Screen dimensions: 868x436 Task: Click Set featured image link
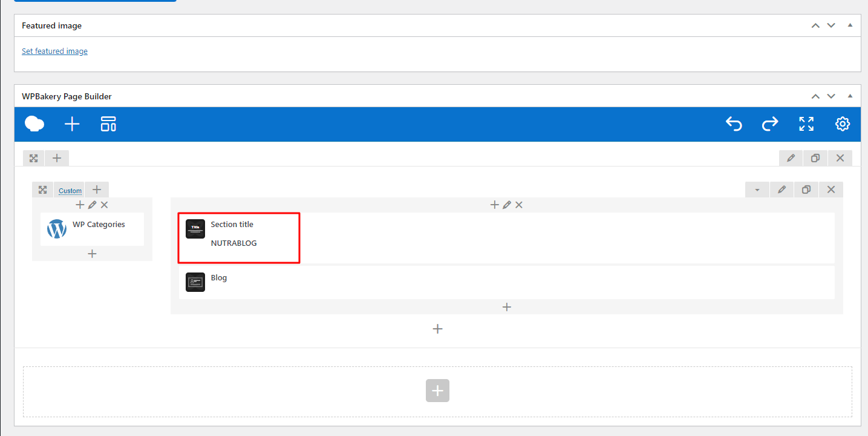click(54, 51)
